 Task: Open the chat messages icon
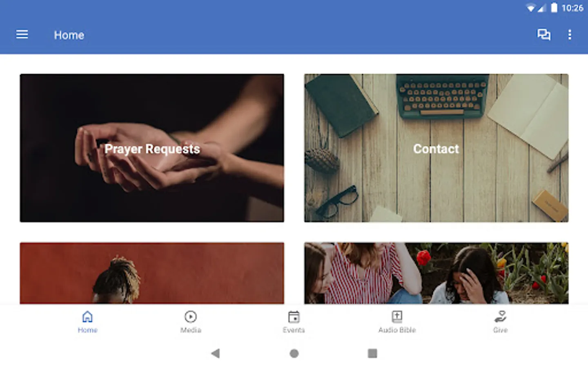[543, 35]
